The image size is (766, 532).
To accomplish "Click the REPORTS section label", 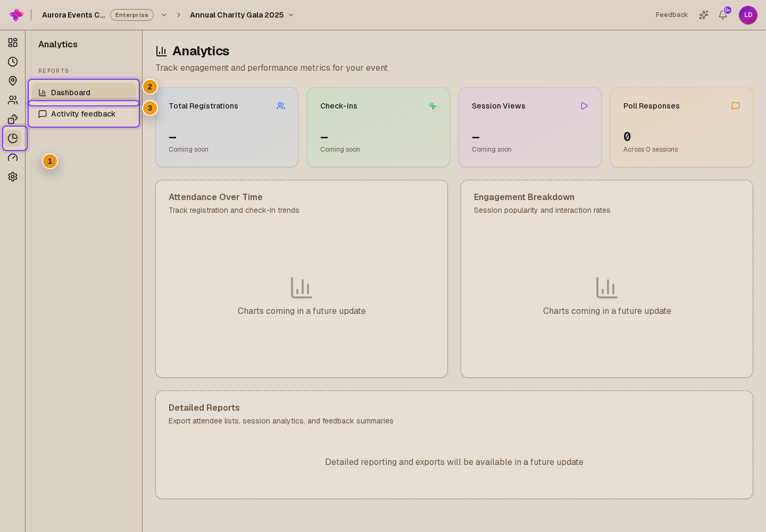I will click(x=54, y=71).
